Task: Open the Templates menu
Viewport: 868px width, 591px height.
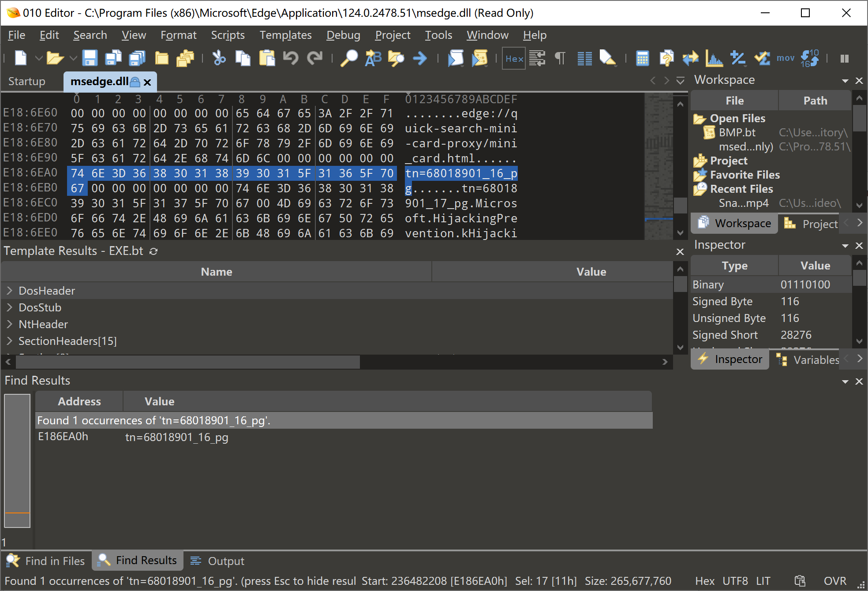Action: 285,35
